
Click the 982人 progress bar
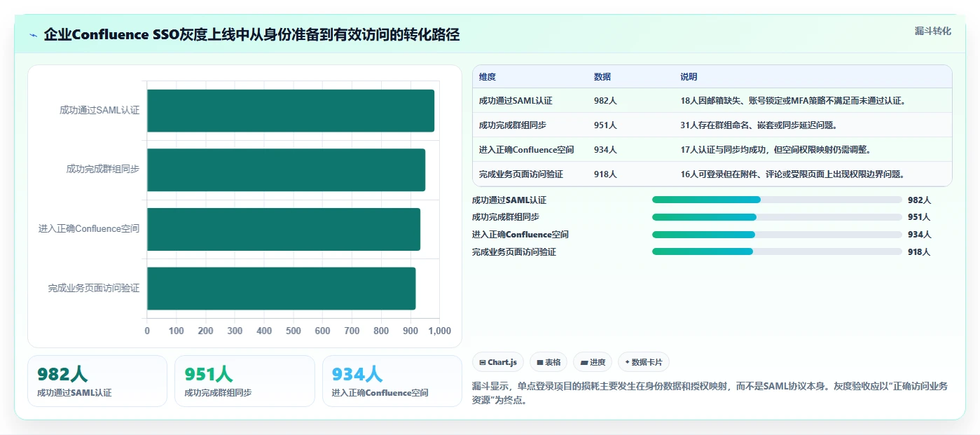coord(777,200)
